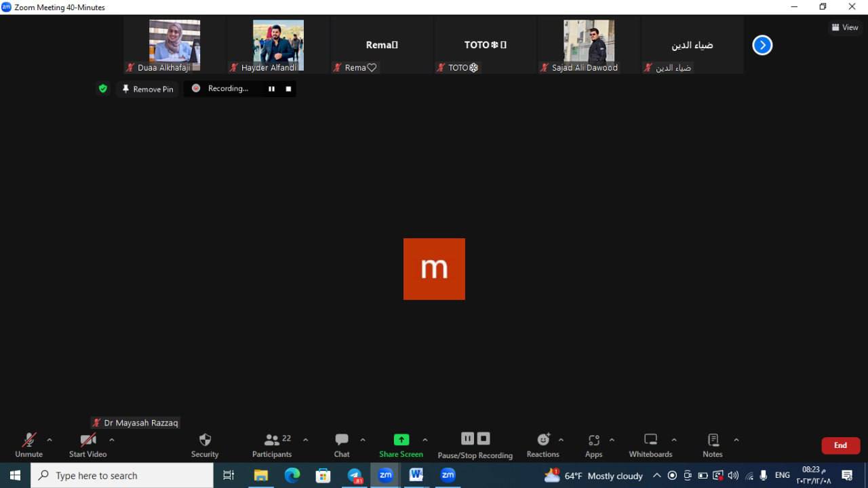
Task: End the meeting
Action: click(840, 445)
